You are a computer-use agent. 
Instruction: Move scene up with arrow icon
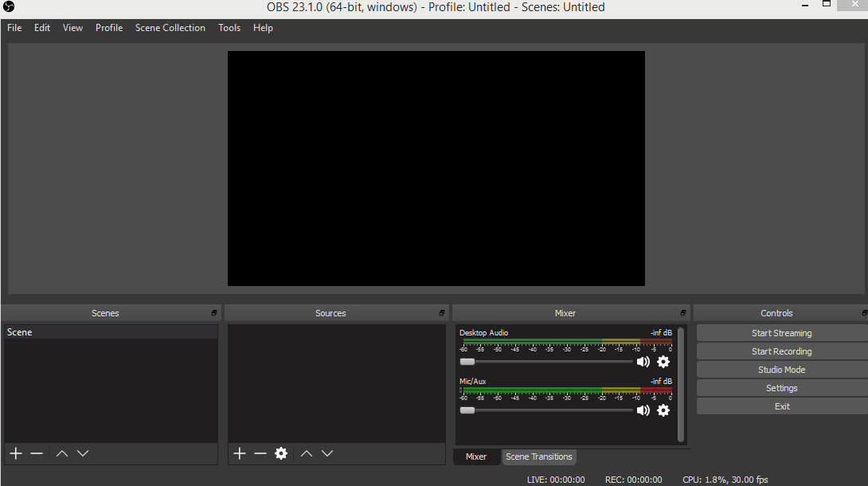click(62, 453)
